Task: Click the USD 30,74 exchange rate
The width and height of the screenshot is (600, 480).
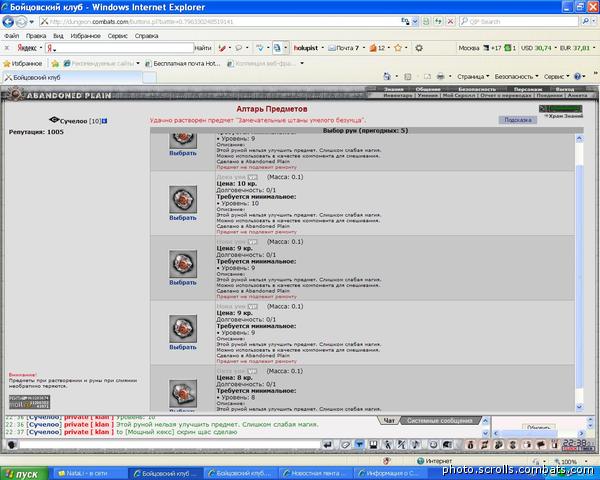Action: [536, 48]
